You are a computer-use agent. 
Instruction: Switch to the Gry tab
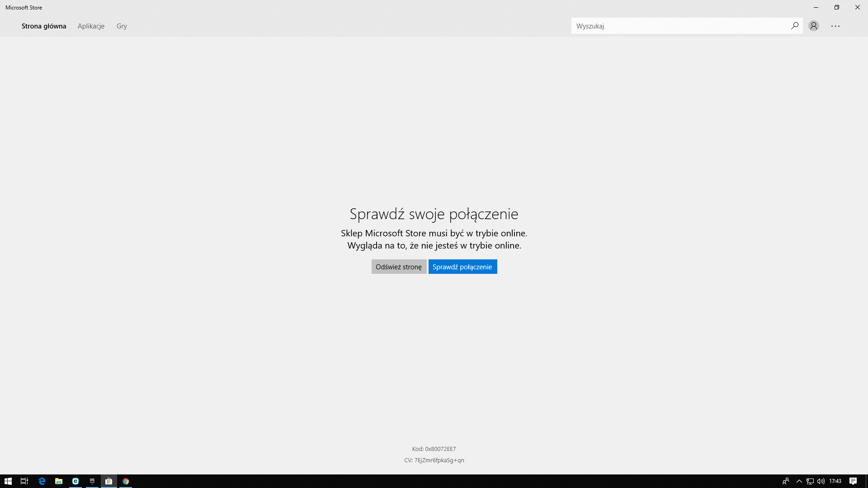(122, 26)
